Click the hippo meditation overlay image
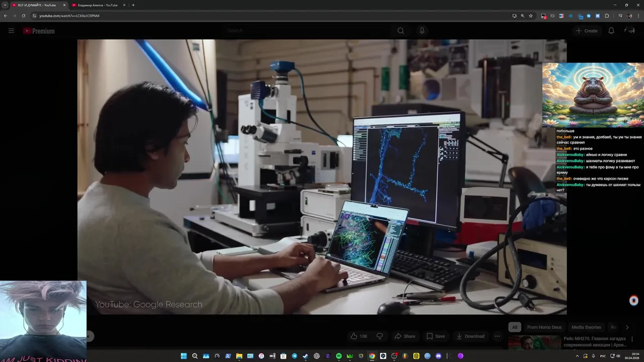 pos(593,95)
